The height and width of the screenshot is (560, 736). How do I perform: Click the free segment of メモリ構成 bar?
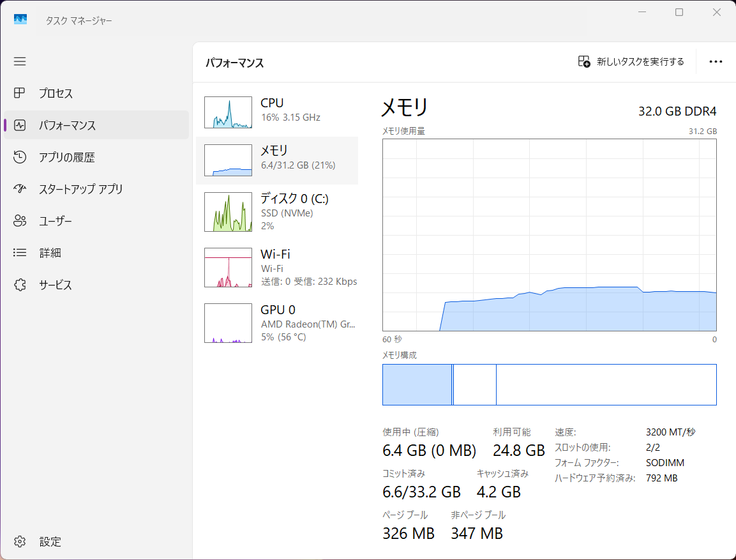[606, 384]
